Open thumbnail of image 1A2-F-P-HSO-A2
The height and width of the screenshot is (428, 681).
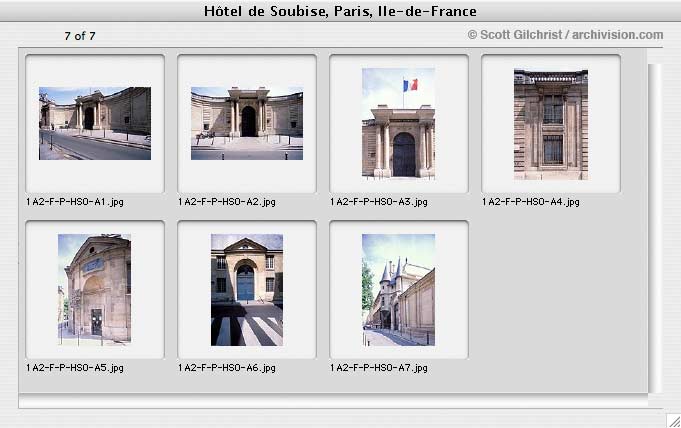coord(247,123)
